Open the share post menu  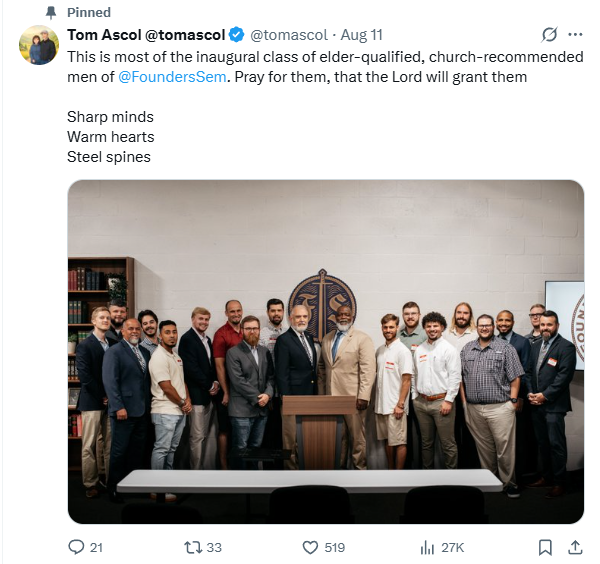pyautogui.click(x=575, y=547)
